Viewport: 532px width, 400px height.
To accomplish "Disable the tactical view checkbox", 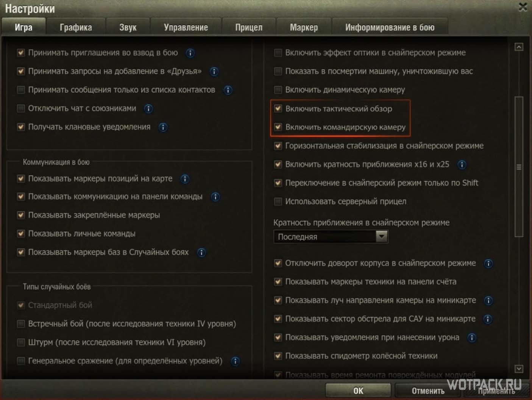I will click(x=278, y=109).
